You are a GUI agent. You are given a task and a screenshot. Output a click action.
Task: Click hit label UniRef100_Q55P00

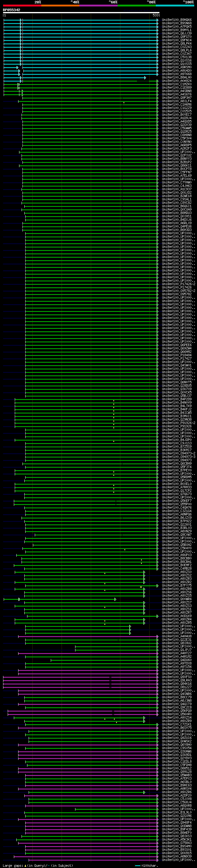click(177, 504)
